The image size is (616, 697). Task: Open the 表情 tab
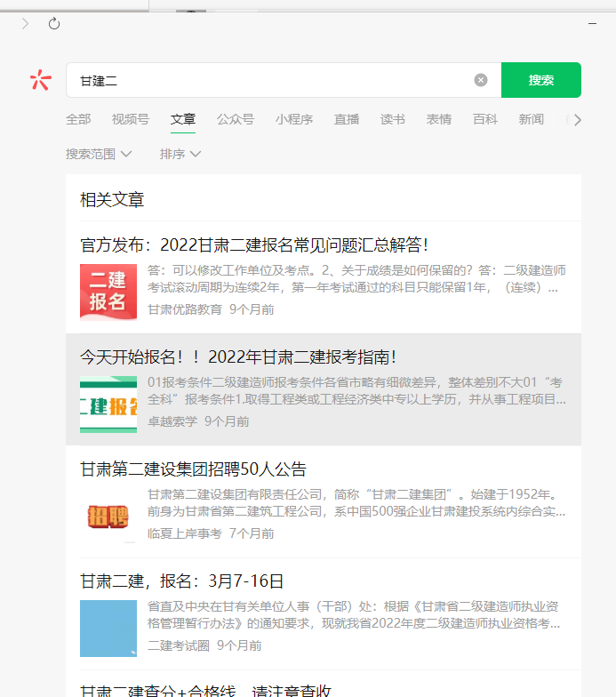pos(439,119)
